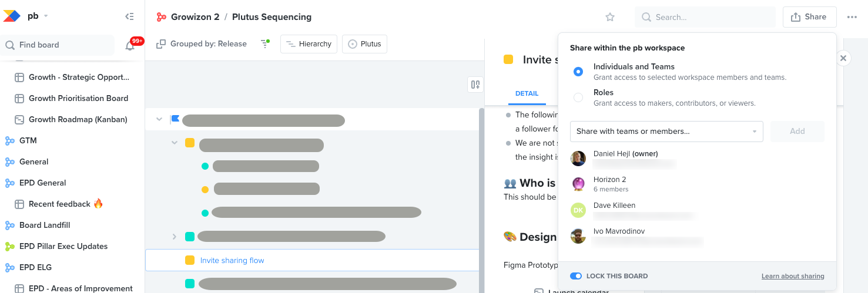Click the Share button
Screen dimensions: 868x293
809,17
